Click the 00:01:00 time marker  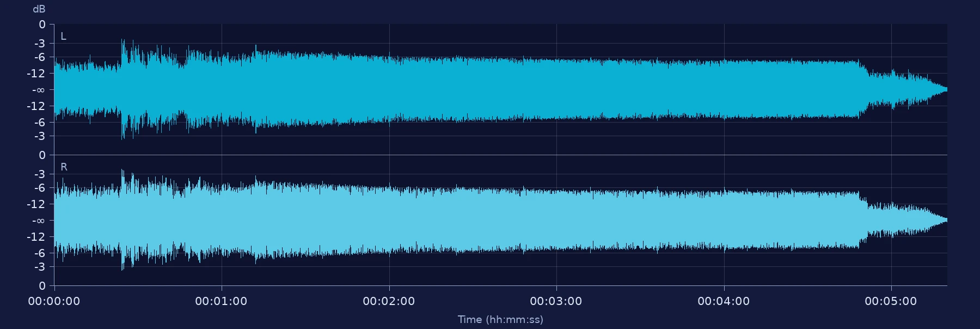[221, 301]
